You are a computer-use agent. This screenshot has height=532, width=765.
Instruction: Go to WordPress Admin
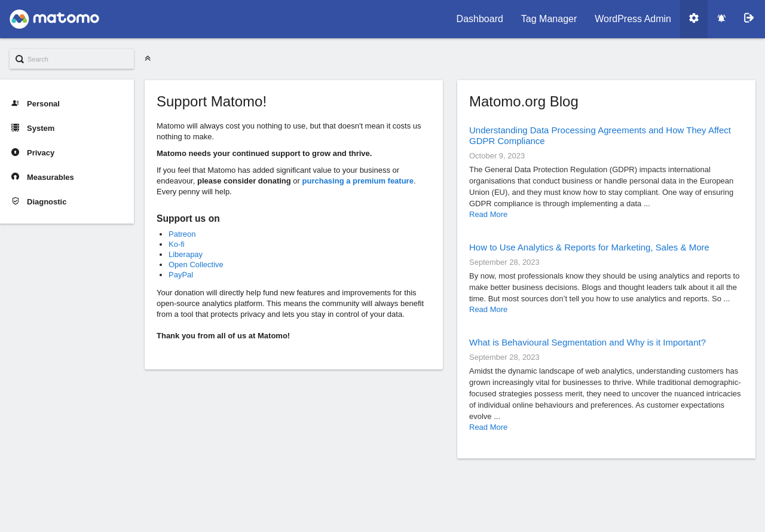632,19
